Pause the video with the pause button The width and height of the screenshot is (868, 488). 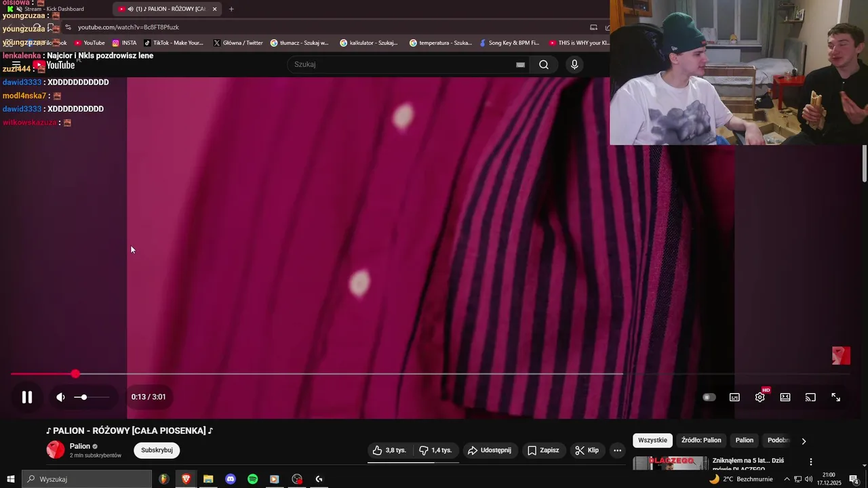[x=27, y=397]
